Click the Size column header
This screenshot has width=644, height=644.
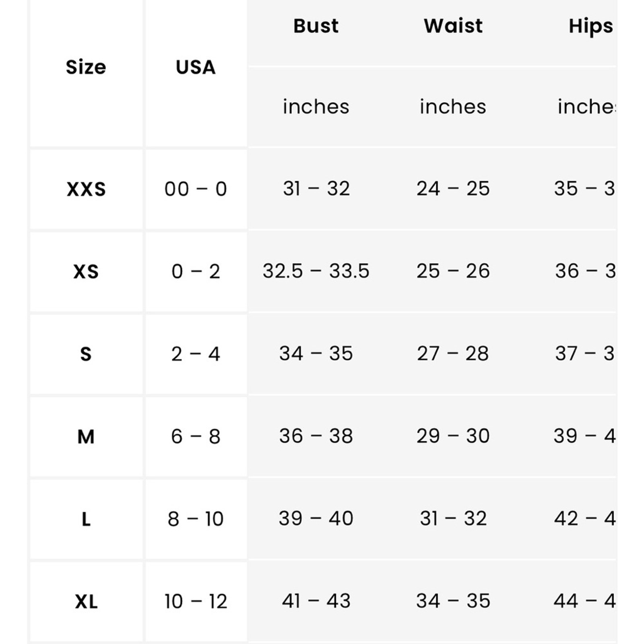(x=86, y=67)
